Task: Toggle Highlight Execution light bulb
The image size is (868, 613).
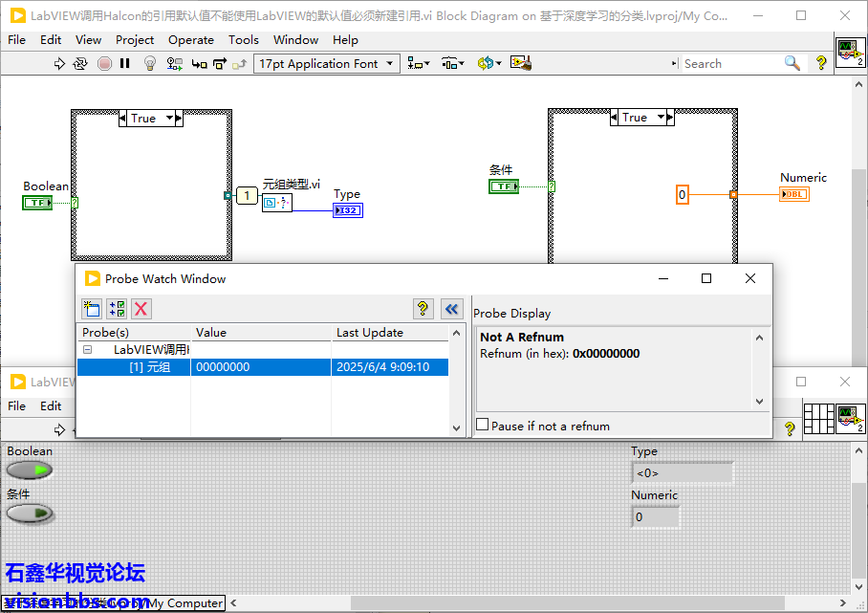Action: point(149,64)
